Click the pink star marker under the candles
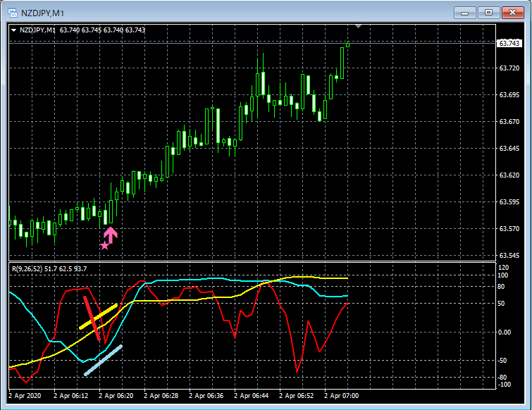 [x=104, y=246]
